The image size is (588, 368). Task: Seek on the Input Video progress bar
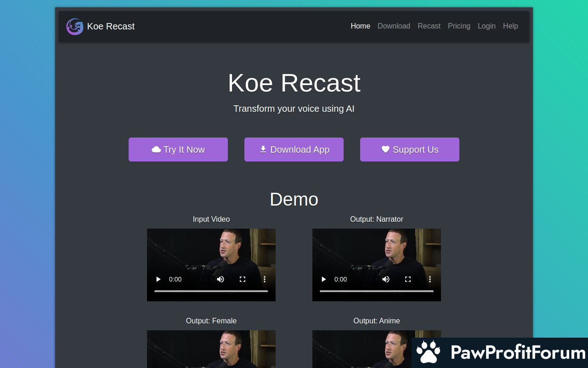click(211, 291)
